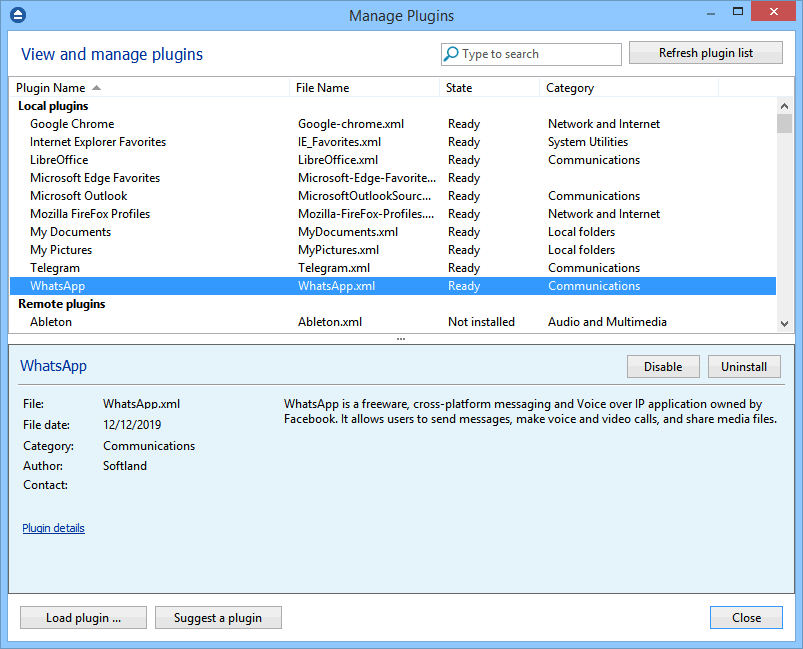Click the Suggest a plugin button
803x649 pixels.
click(218, 618)
